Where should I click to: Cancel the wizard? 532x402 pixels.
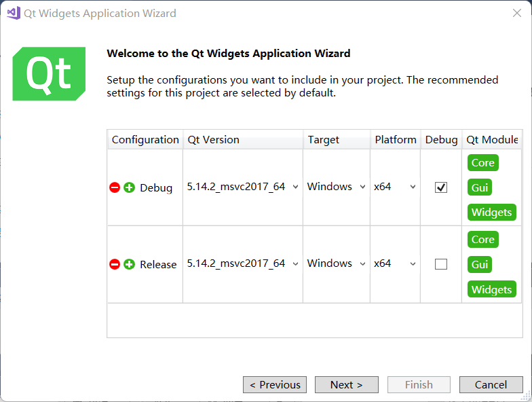tap(491, 384)
